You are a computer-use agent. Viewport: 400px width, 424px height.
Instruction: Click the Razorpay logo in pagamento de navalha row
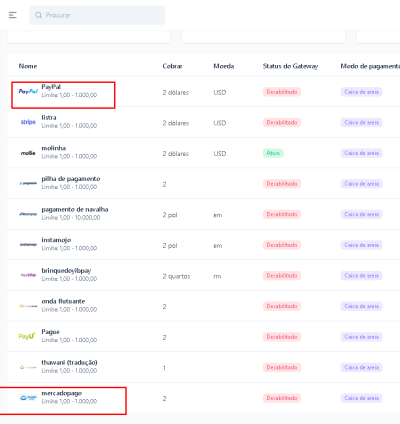click(28, 214)
